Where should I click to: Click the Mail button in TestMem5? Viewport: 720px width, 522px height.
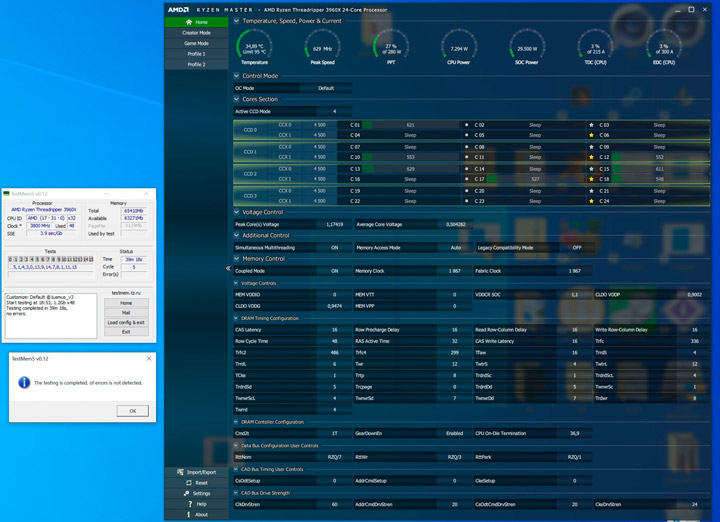tap(126, 313)
